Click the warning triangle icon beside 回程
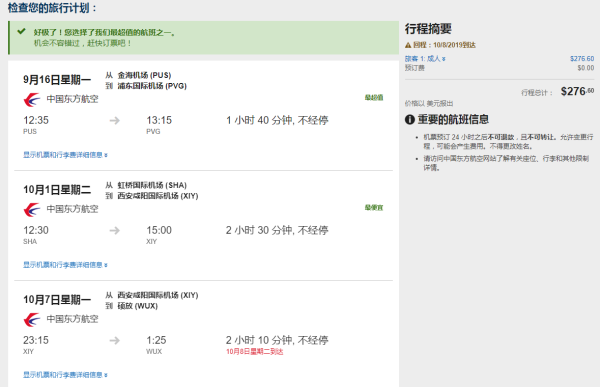 pyautogui.click(x=408, y=45)
